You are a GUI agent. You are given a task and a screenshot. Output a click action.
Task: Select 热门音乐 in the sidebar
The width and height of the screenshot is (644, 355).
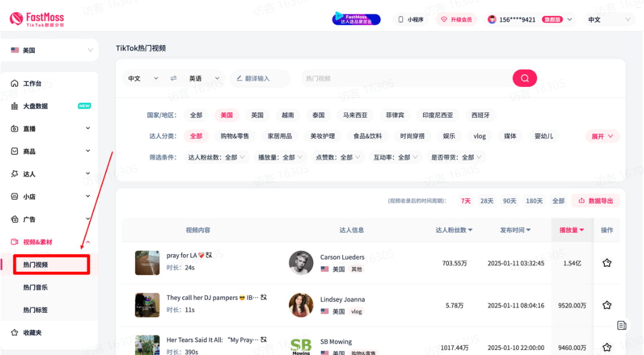point(35,287)
